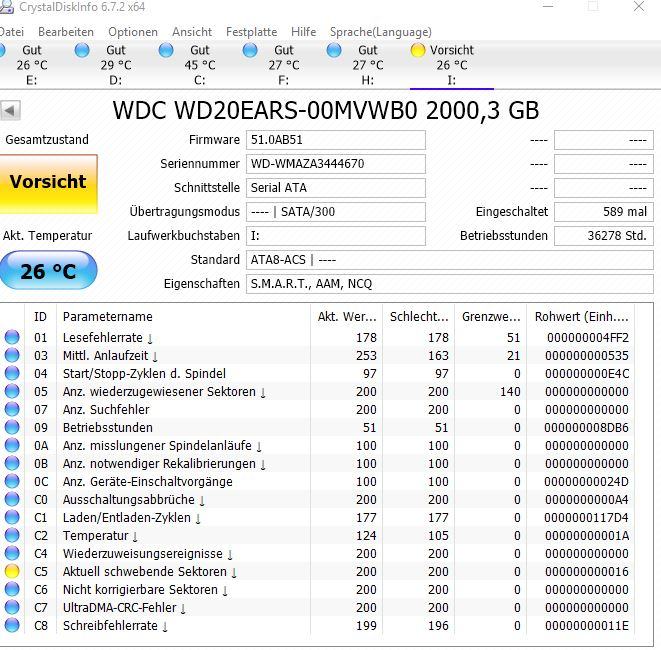The height and width of the screenshot is (650, 661).
Task: Click status icon of Schreibfehlerrate row
Action: point(12,626)
